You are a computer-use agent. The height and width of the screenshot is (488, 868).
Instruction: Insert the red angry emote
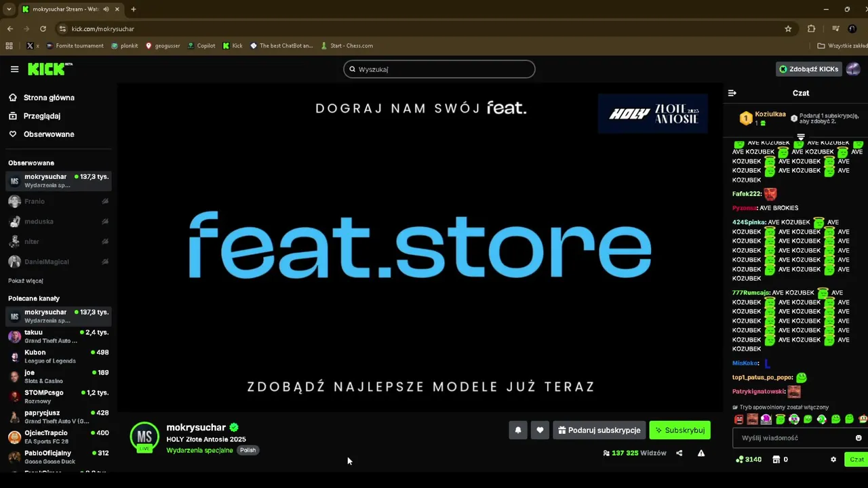739,420
